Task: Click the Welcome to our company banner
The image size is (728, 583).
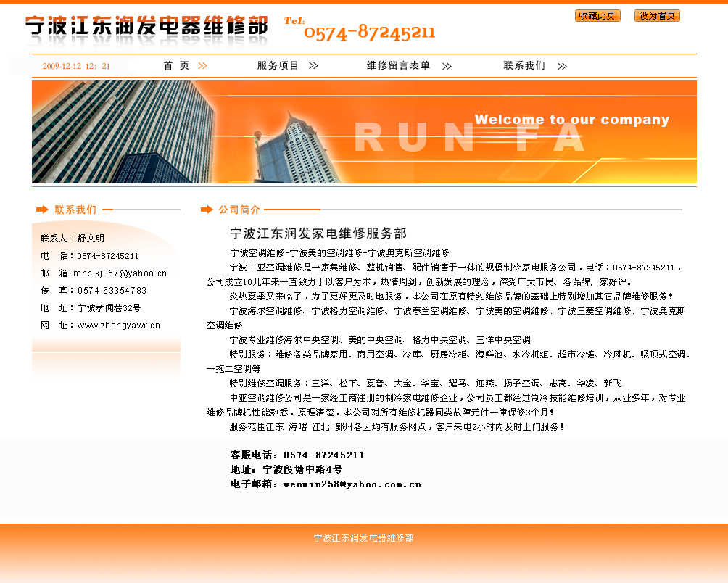Action: pos(571,120)
